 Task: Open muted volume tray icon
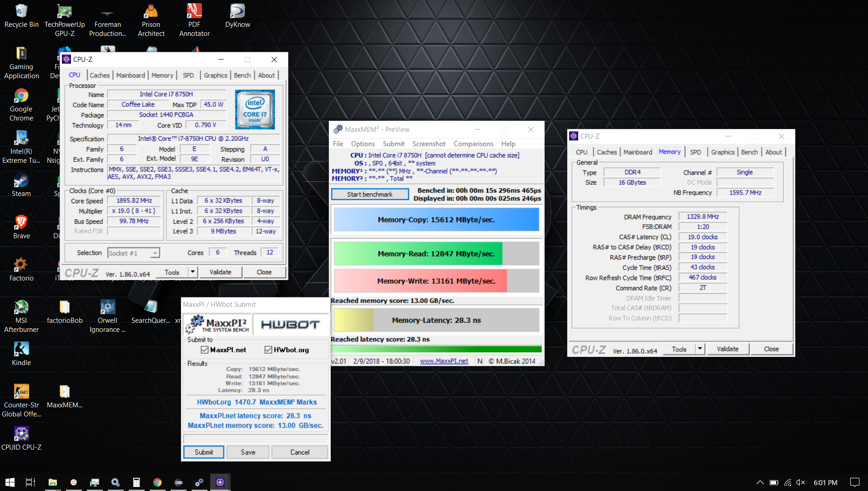point(801,482)
